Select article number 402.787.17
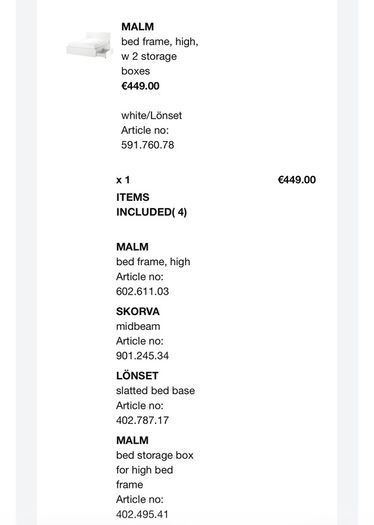Viewport: 374px width, 525px height. [142, 420]
